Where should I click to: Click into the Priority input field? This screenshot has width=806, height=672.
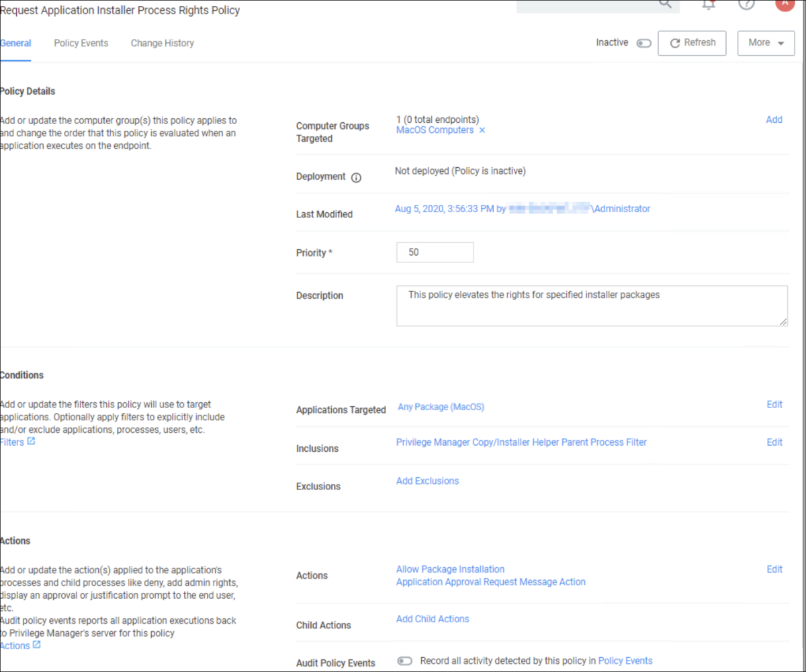coord(435,252)
